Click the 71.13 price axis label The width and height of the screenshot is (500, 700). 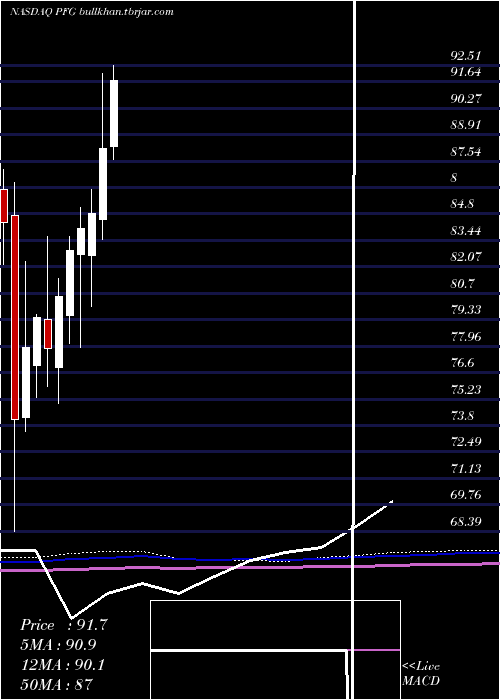(466, 468)
